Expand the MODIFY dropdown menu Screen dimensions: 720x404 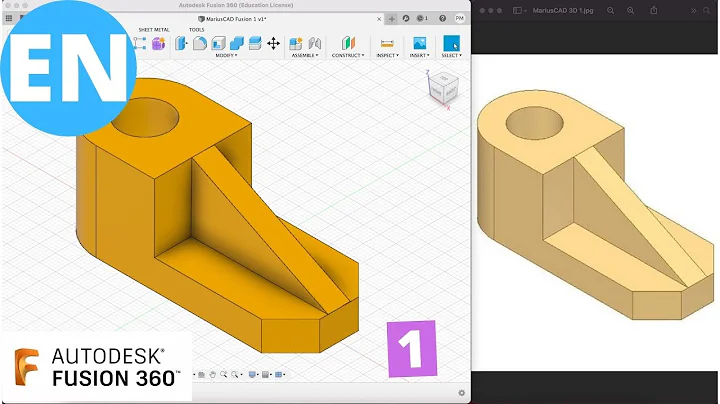click(226, 56)
